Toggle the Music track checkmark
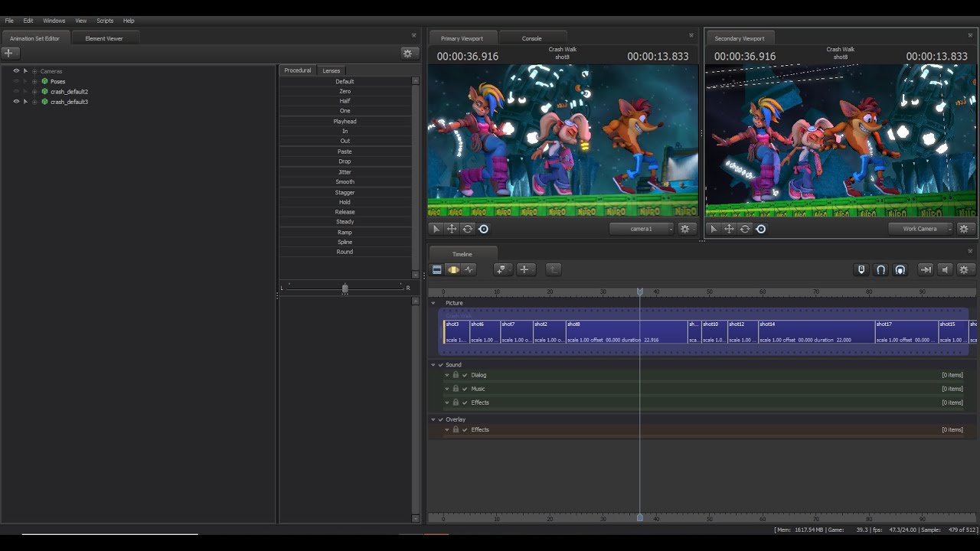Viewport: 980px width, 551px height. point(465,389)
